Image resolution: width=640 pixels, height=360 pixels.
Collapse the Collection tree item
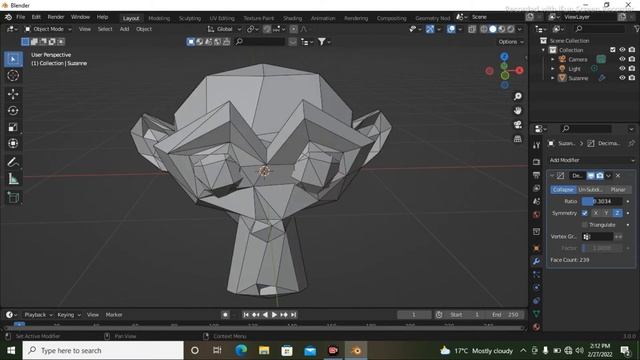[x=543, y=50]
